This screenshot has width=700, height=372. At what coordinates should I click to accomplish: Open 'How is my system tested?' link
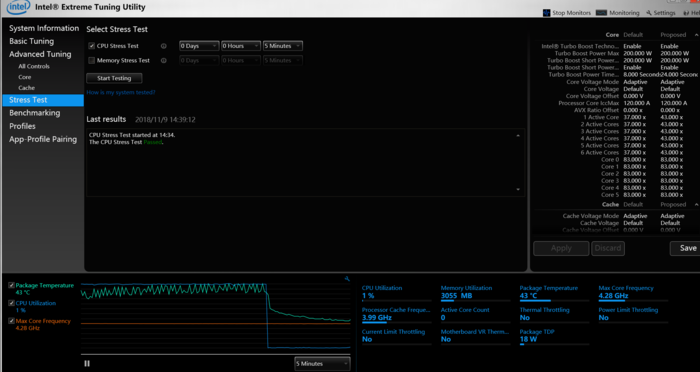[x=121, y=92]
